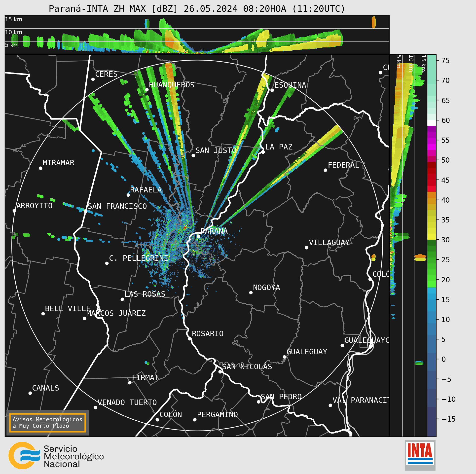Click the LA PAZ label
Image resolution: width=476 pixels, height=474 pixels.
pos(279,147)
